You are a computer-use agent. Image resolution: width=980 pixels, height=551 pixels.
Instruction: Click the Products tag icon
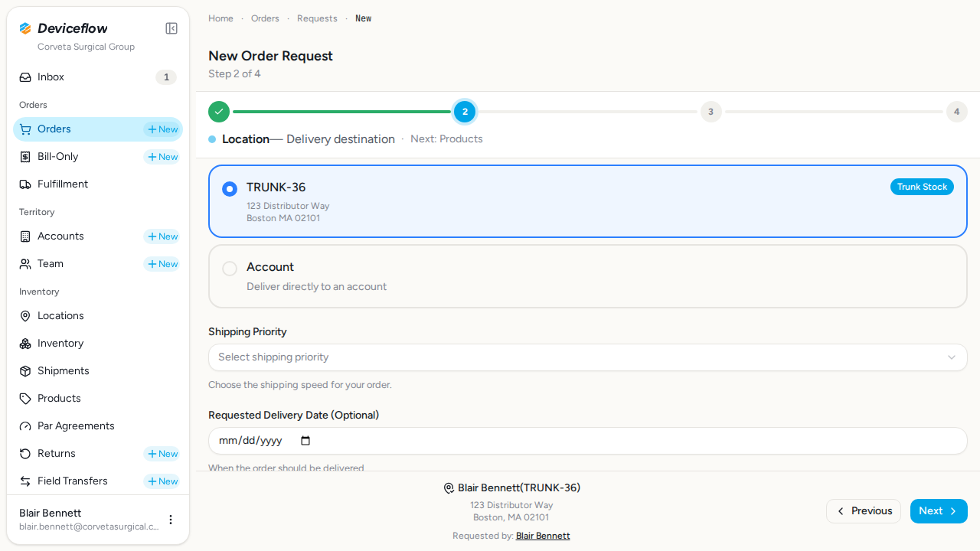tap(25, 399)
